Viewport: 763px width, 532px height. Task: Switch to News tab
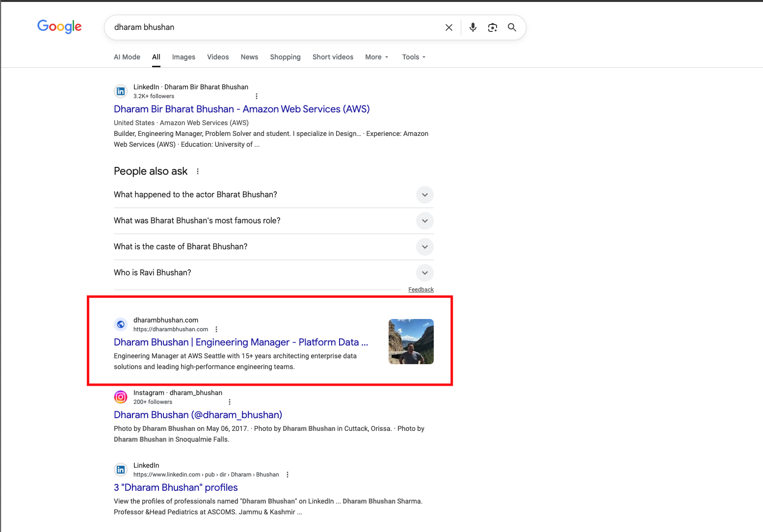[249, 57]
